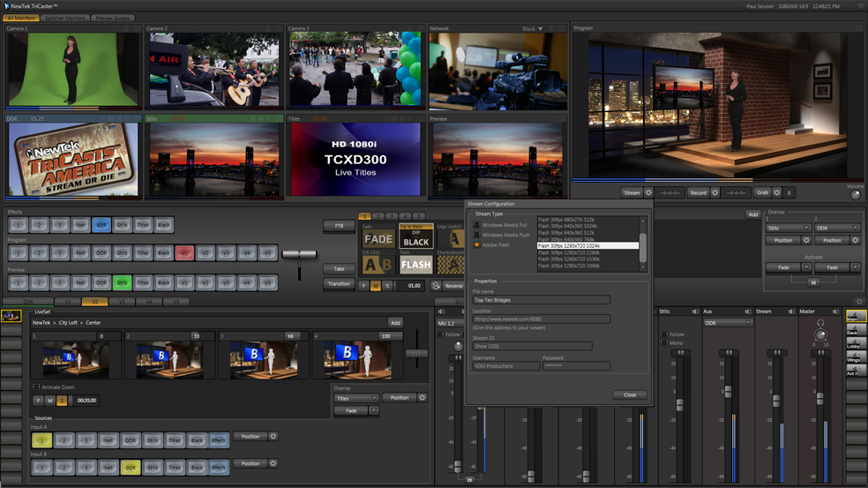Open Overlay 1 Stills source dropdown

point(788,228)
